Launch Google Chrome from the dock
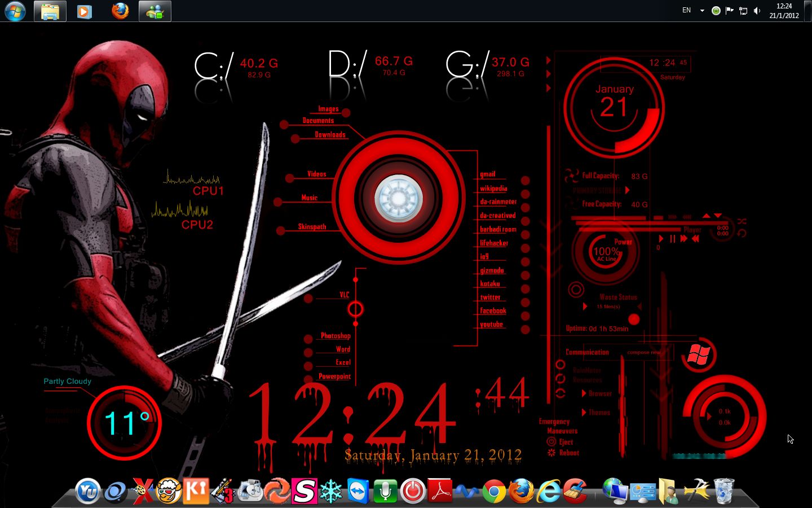812x508 pixels. [x=494, y=492]
